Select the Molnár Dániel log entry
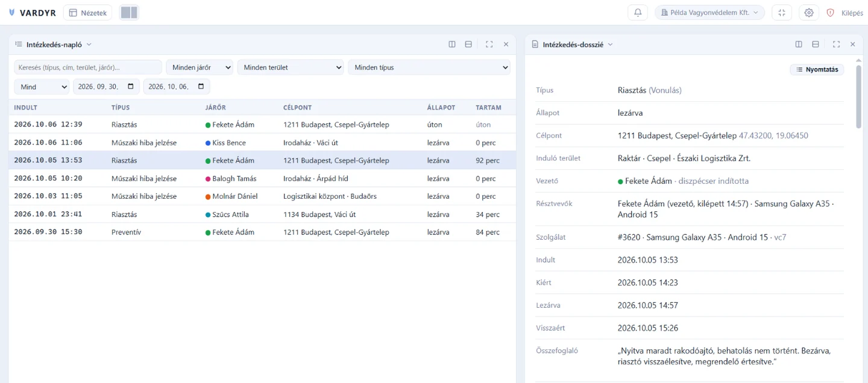Screen dimensions: 868x383 coord(262,196)
